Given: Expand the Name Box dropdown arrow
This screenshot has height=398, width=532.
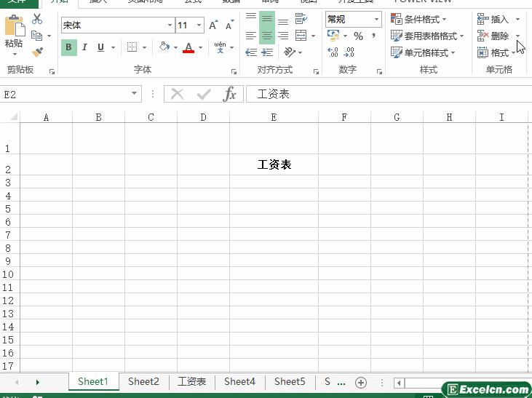Looking at the screenshot, I should click(x=135, y=93).
